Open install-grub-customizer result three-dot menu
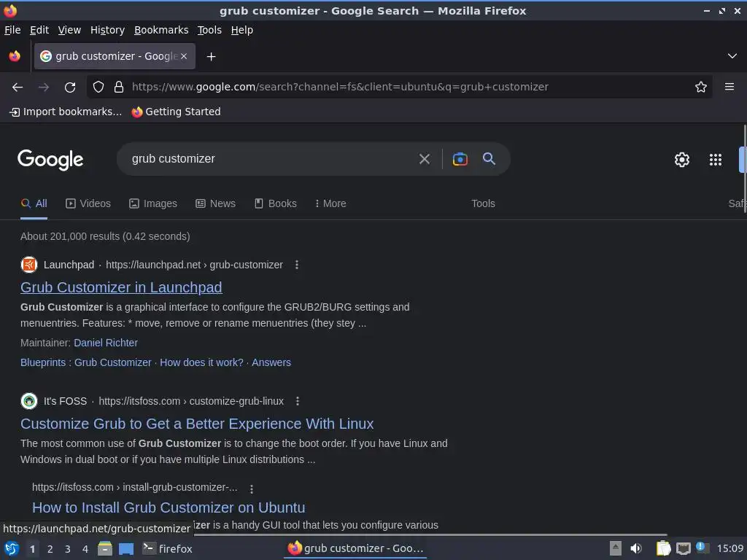 252,489
